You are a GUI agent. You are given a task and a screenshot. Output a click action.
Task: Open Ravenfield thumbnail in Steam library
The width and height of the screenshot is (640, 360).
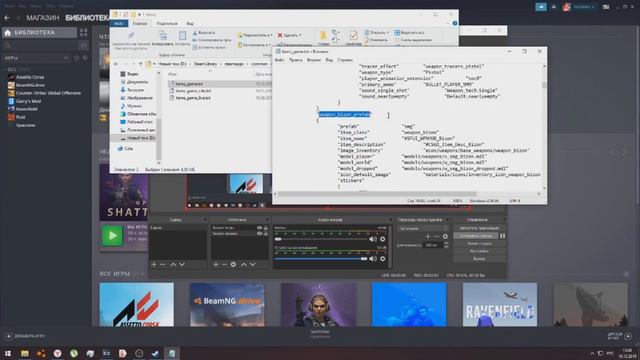pyautogui.click(x=500, y=304)
